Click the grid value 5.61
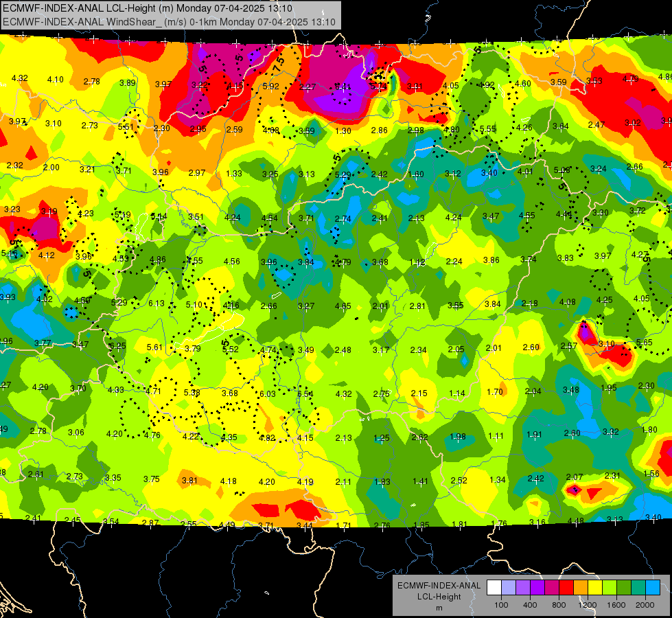The height and width of the screenshot is (618, 672). point(154,347)
